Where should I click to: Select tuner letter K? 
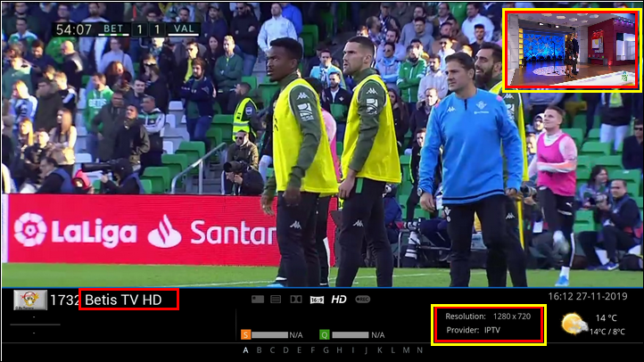click(379, 350)
